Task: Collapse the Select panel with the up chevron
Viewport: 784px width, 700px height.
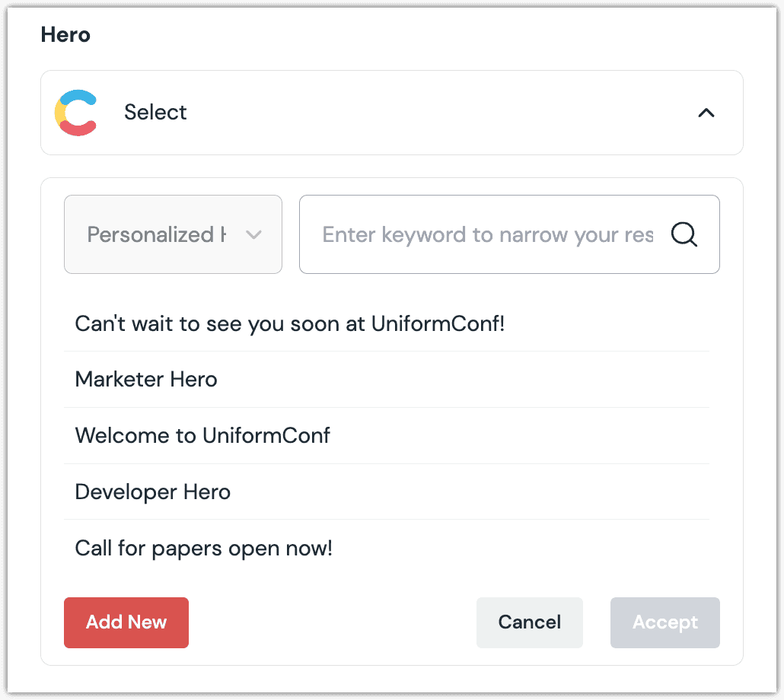Action: click(x=706, y=113)
